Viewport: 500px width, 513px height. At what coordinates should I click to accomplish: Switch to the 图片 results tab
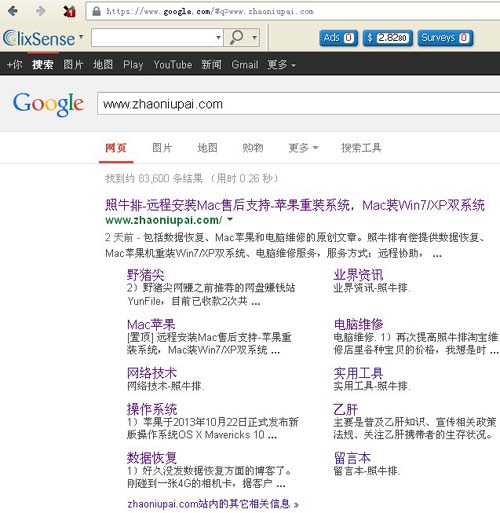click(162, 147)
